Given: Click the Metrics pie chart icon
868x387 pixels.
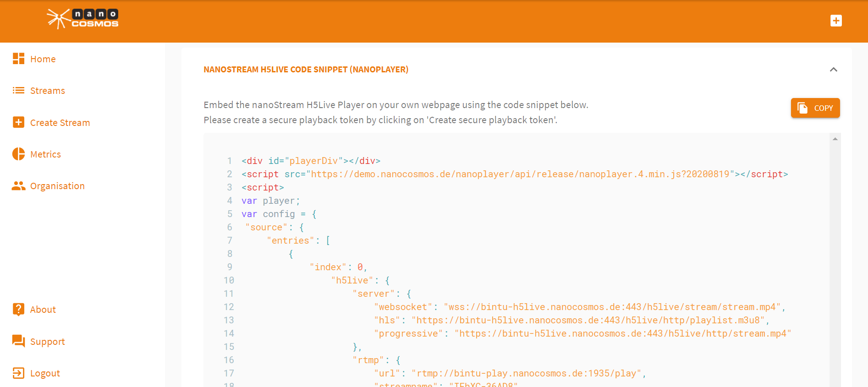Looking at the screenshot, I should pyautogui.click(x=18, y=154).
